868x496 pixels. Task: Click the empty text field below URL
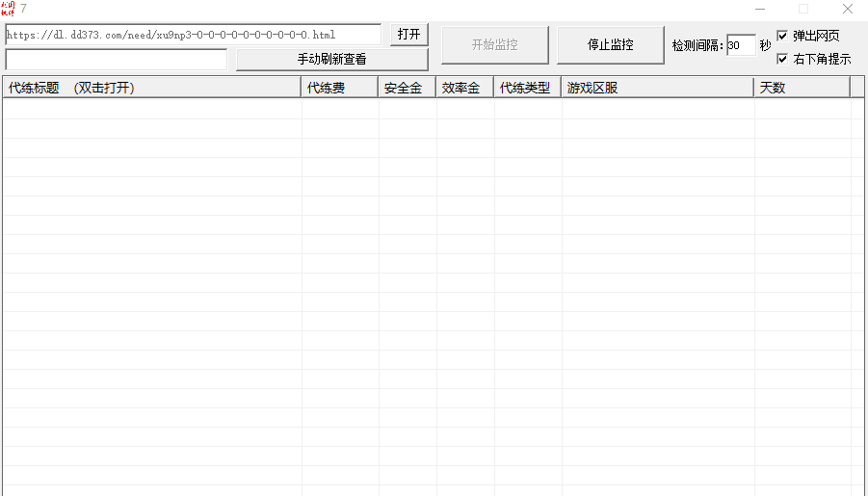tap(117, 60)
